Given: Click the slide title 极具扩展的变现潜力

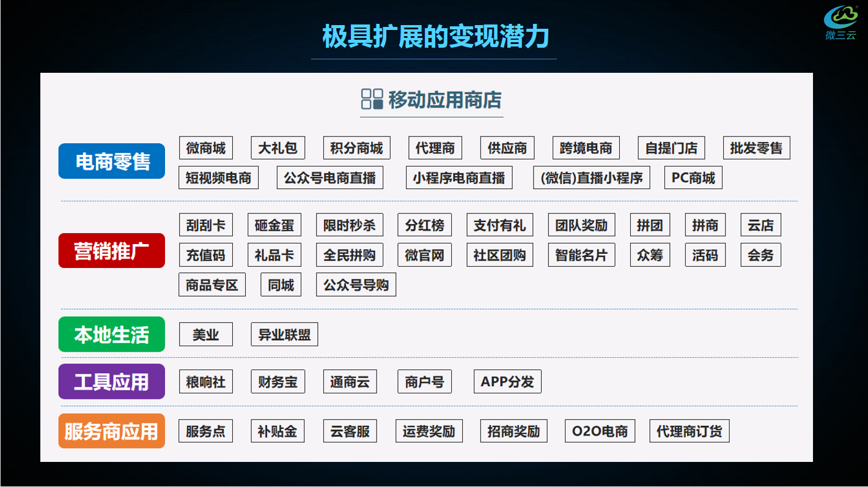Looking at the screenshot, I should pyautogui.click(x=435, y=36).
